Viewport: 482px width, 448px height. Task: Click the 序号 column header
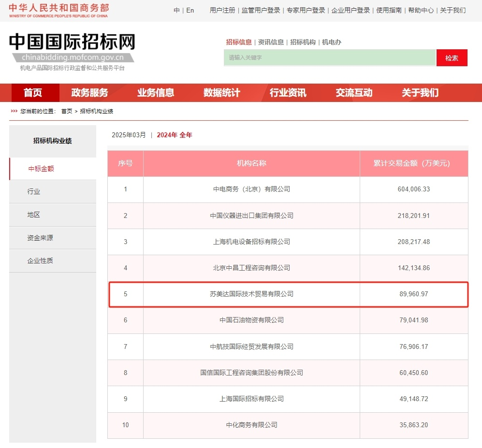(x=125, y=163)
